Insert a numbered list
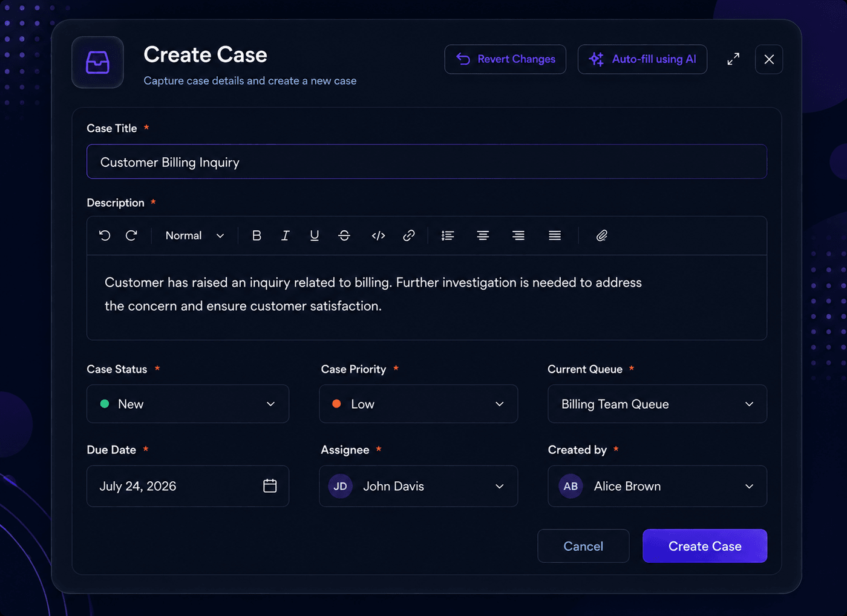The height and width of the screenshot is (616, 847). coord(448,236)
